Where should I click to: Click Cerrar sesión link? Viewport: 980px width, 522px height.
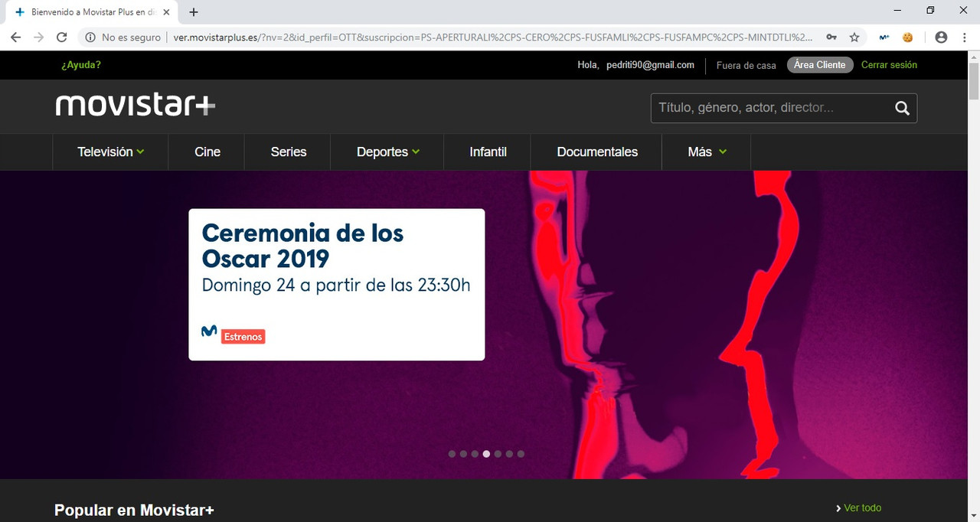pyautogui.click(x=889, y=65)
